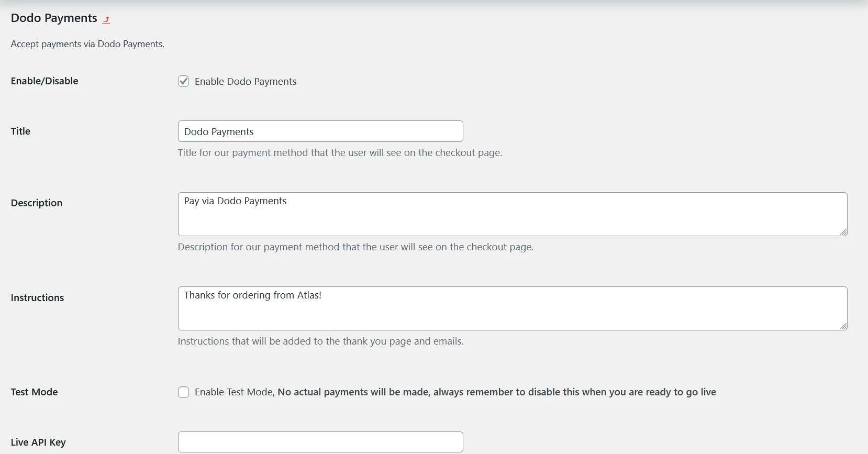Focus the Live API Key field
This screenshot has width=868, height=454.
pyautogui.click(x=320, y=442)
